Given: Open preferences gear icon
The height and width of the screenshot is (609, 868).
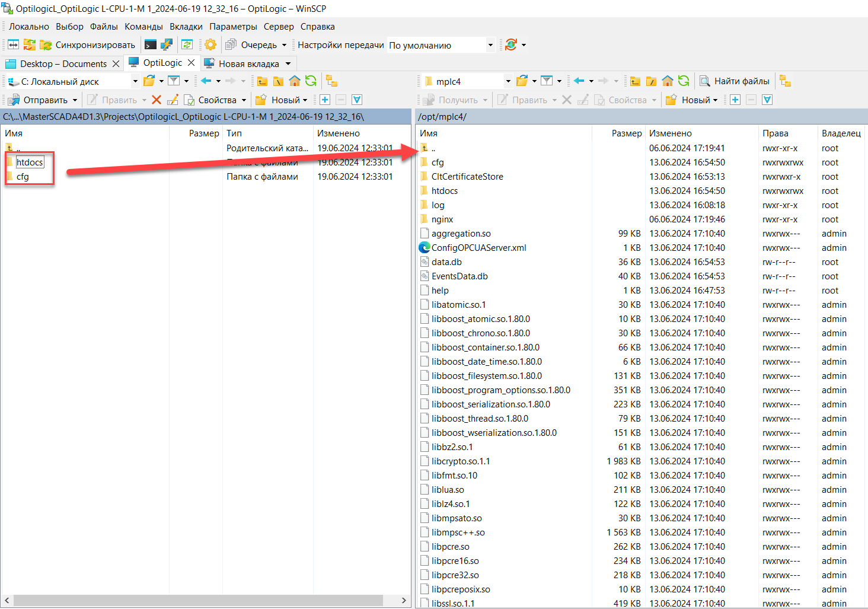Looking at the screenshot, I should (210, 44).
